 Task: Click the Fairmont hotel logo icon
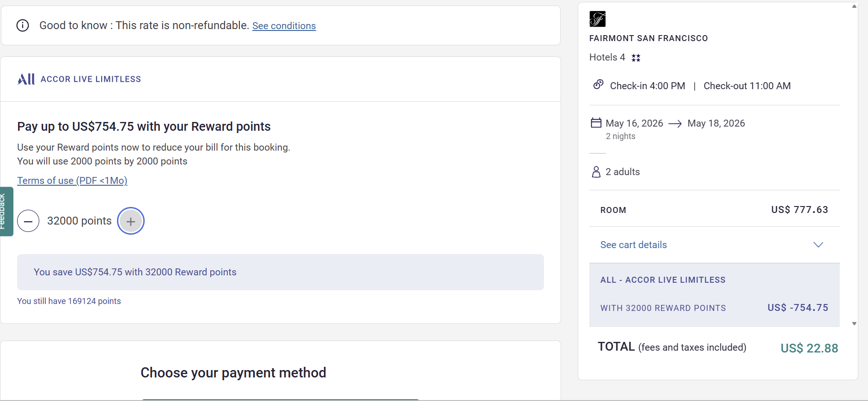(x=597, y=19)
